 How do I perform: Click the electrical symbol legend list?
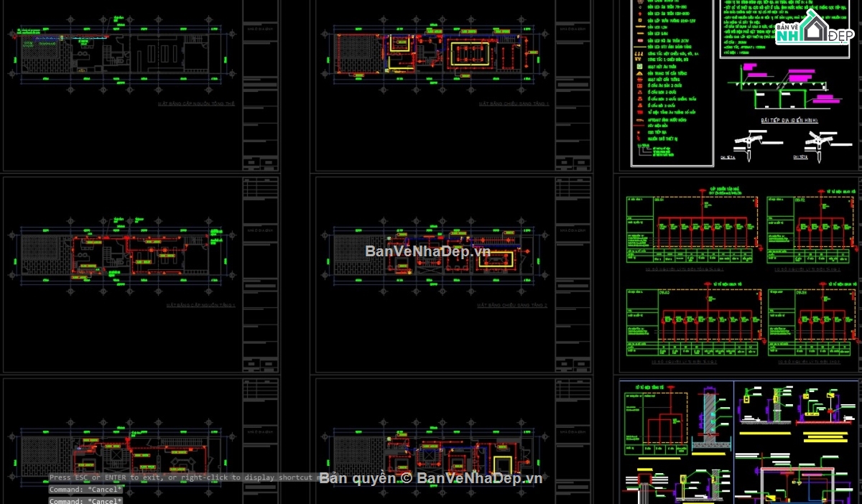point(659,79)
